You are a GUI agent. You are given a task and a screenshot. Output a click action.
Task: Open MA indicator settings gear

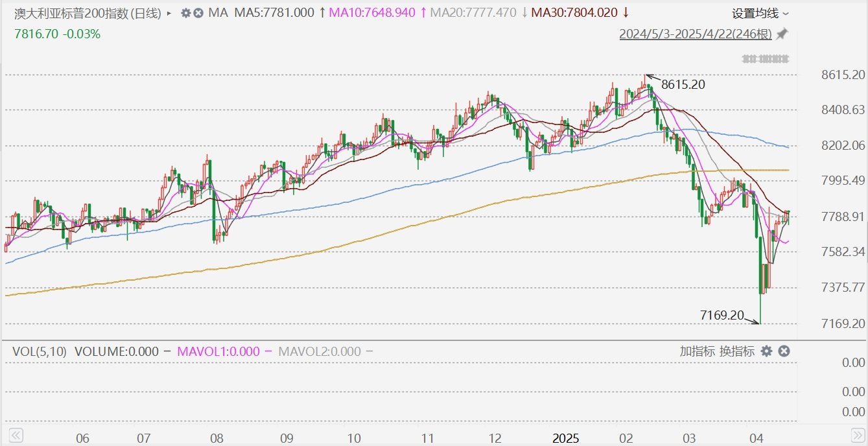coord(185,13)
